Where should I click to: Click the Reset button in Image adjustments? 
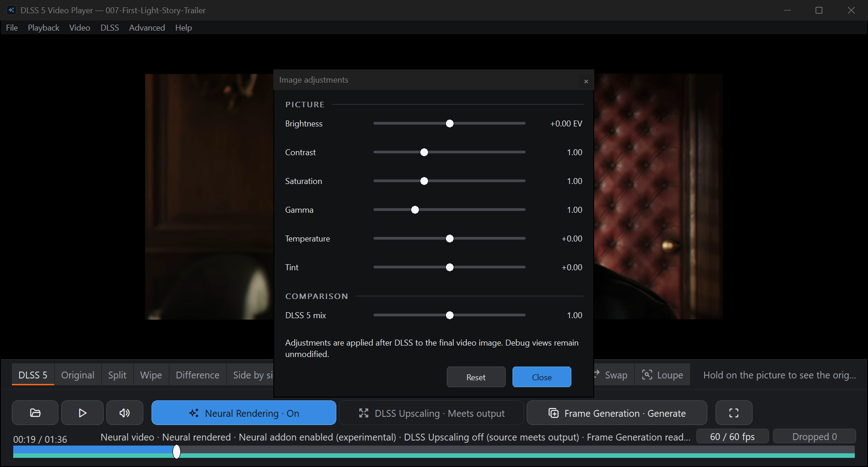pos(476,377)
